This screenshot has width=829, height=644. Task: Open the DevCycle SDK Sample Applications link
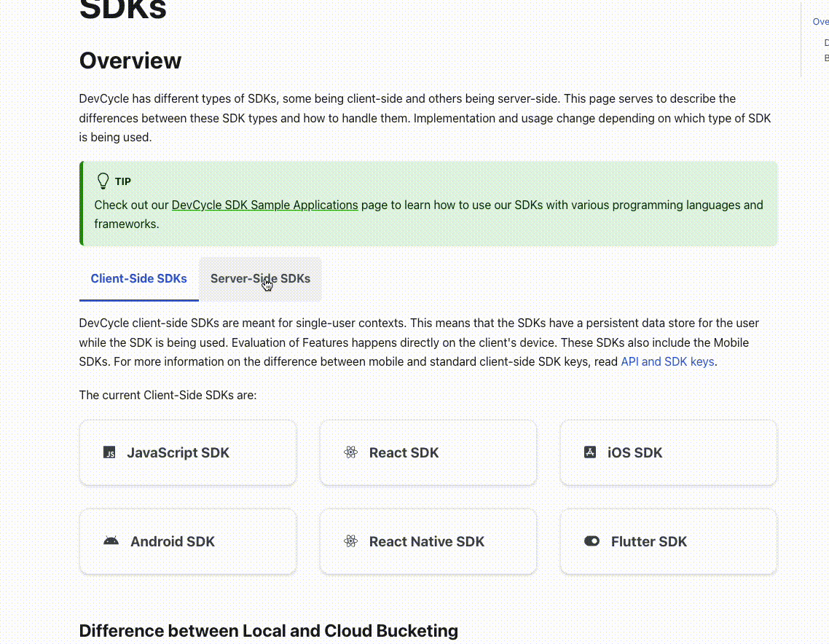pos(265,205)
